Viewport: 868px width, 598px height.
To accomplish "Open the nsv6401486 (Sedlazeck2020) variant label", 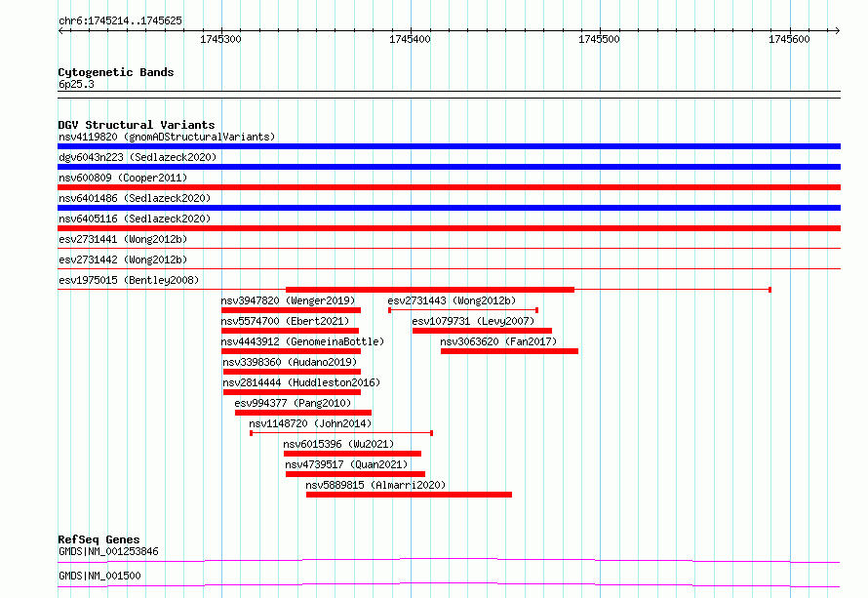I will pyautogui.click(x=135, y=198).
